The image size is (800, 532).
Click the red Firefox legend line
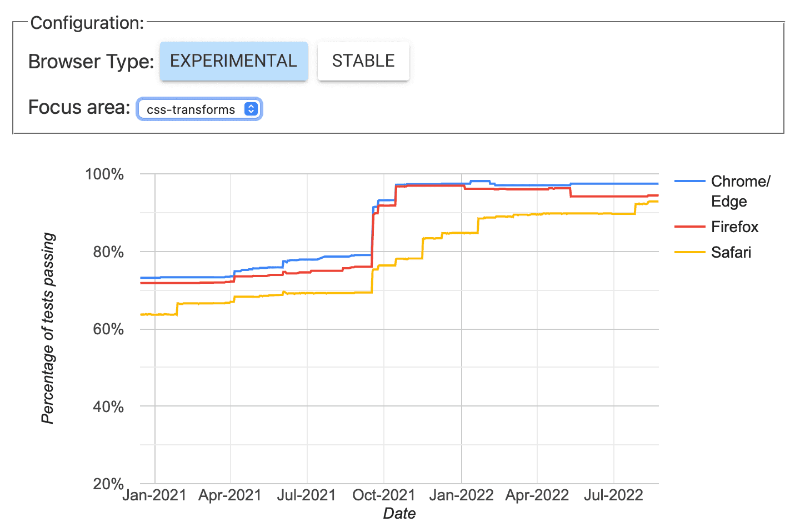tap(689, 227)
